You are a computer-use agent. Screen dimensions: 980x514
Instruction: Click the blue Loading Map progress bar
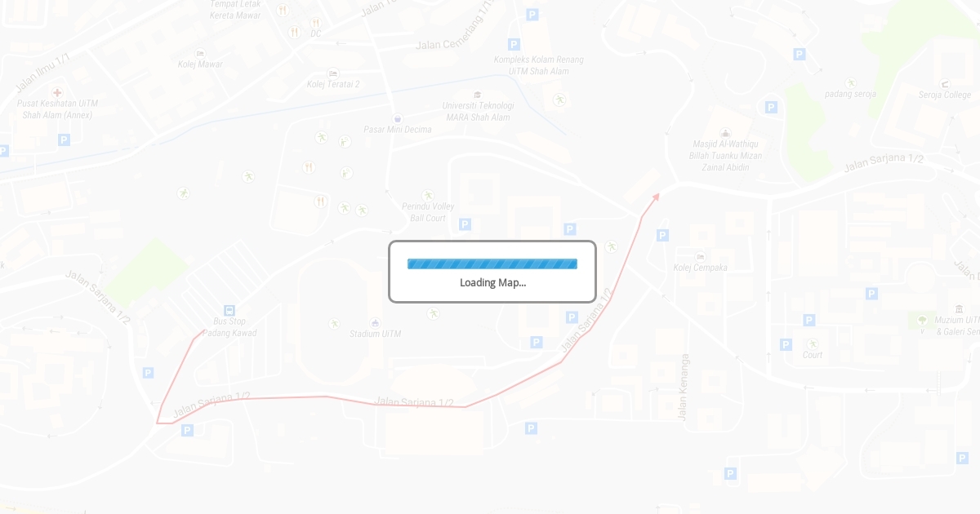point(492,264)
